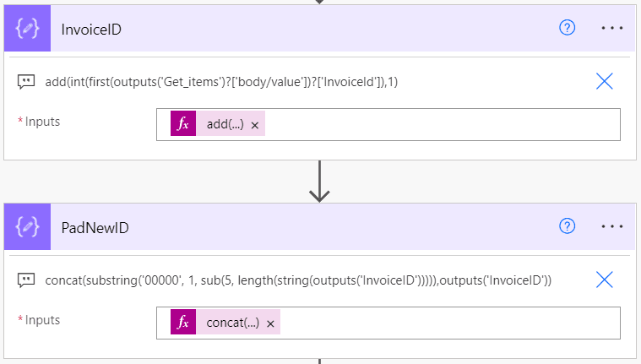Dismiss the InvoiceID comment with the X
Viewport: 641px width, 364px height.
[605, 81]
